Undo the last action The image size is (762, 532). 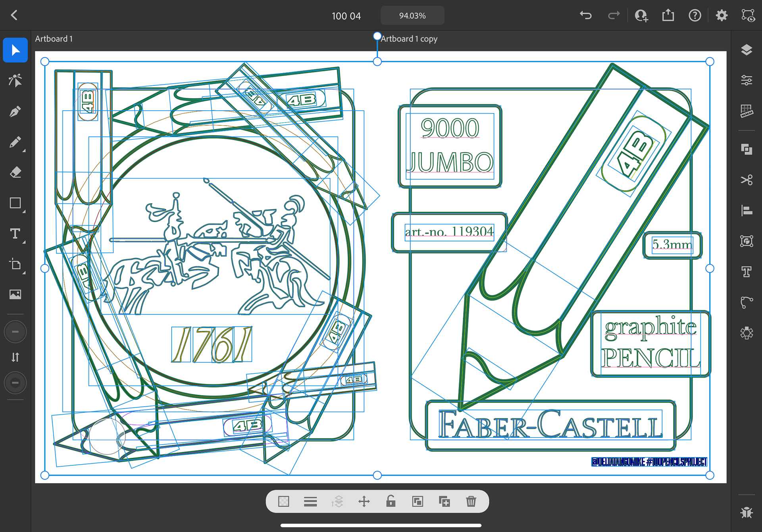click(x=586, y=15)
